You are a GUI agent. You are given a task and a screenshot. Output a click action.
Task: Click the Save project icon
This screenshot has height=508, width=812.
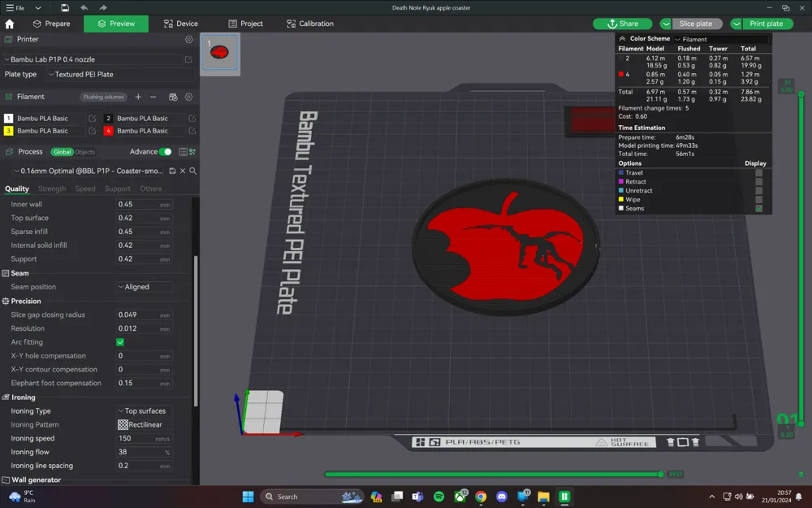pyautogui.click(x=65, y=7)
